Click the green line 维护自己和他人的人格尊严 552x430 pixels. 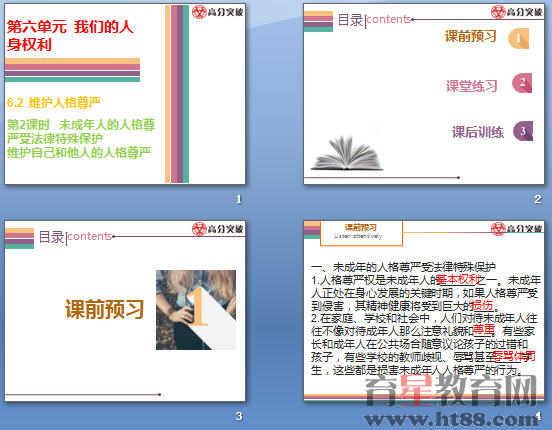click(79, 152)
